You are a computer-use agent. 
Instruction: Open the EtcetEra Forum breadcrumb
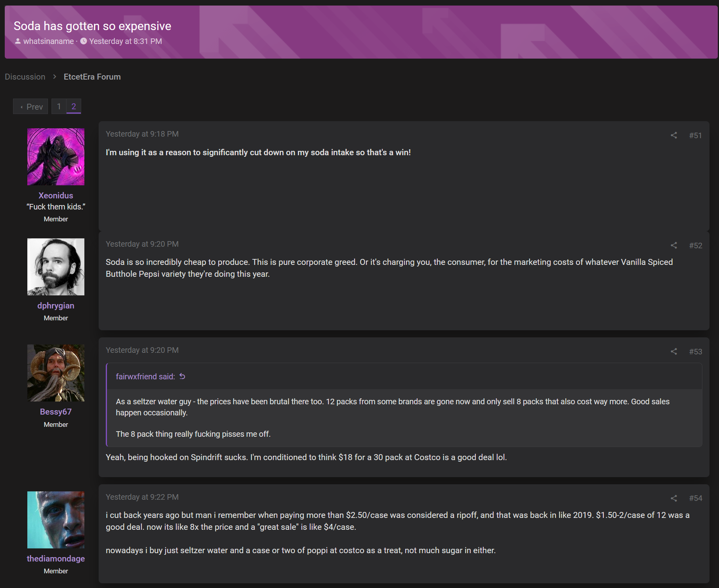coord(92,77)
